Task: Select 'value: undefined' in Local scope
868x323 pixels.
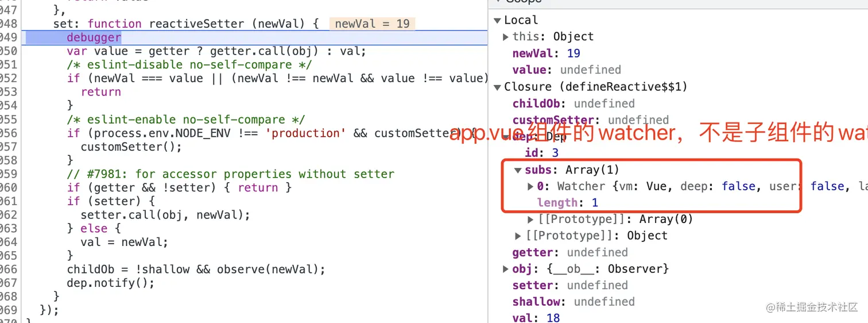Action: point(567,70)
